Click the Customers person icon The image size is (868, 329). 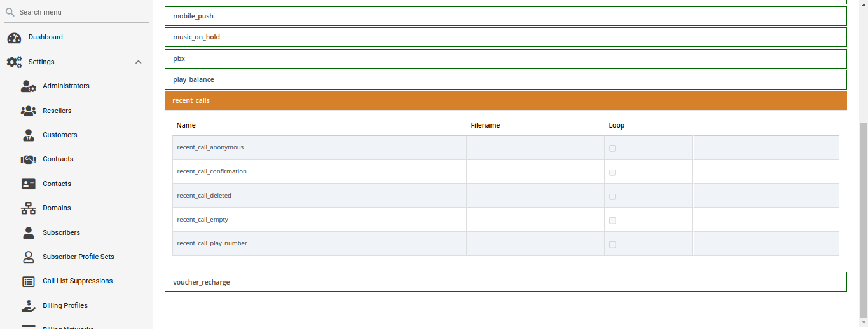point(28,135)
